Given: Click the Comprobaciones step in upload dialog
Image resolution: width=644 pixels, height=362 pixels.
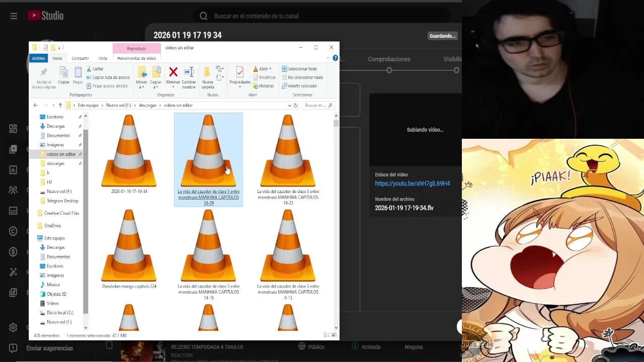Looking at the screenshot, I should tap(389, 59).
